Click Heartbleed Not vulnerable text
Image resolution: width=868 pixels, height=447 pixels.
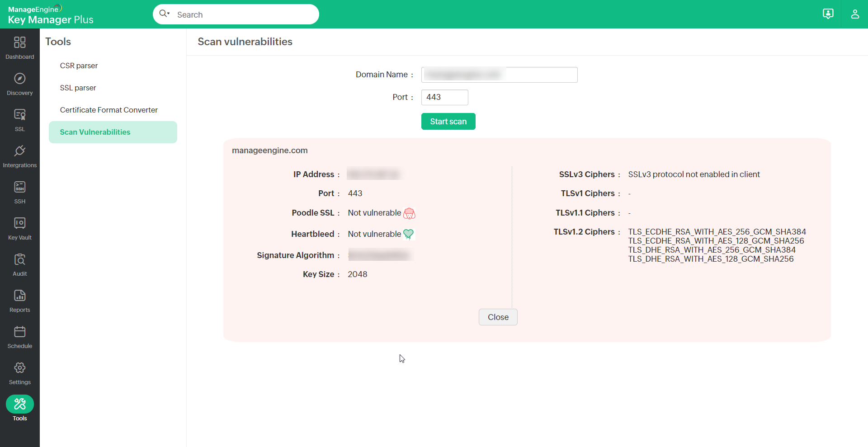(x=374, y=234)
